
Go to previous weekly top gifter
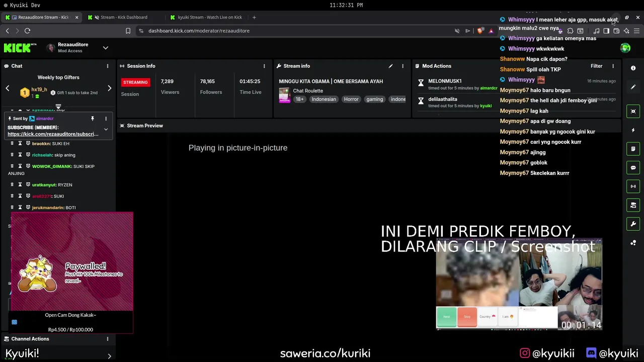click(8, 88)
